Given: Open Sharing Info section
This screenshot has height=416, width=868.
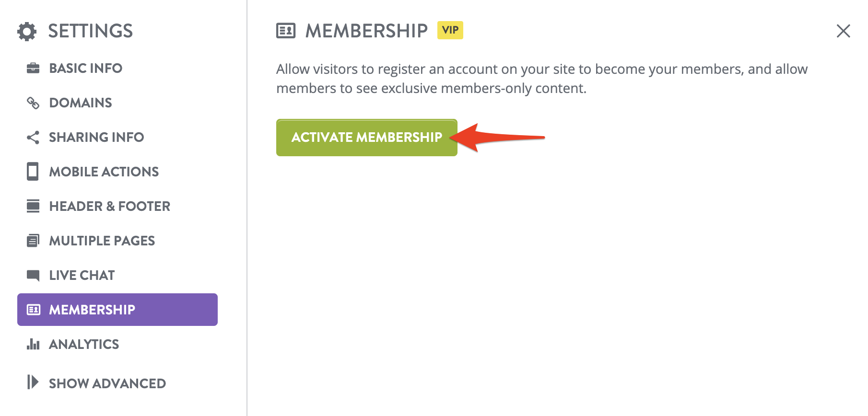Looking at the screenshot, I should click(96, 138).
